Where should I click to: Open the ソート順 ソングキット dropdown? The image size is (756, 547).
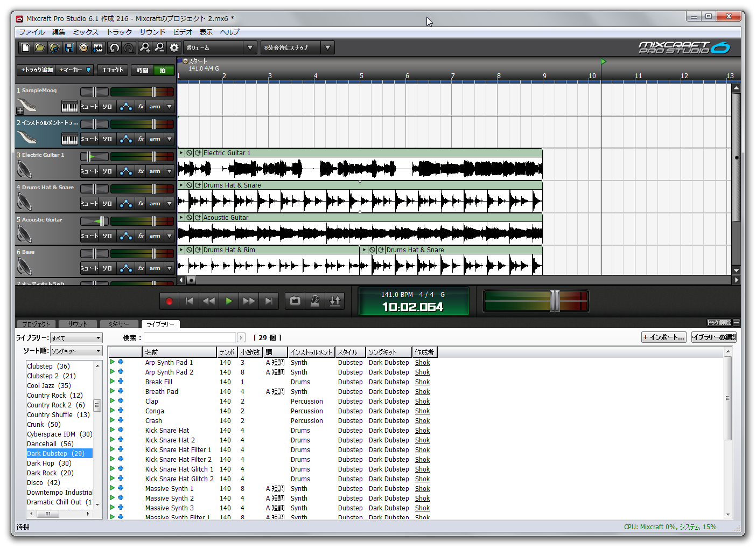point(76,351)
